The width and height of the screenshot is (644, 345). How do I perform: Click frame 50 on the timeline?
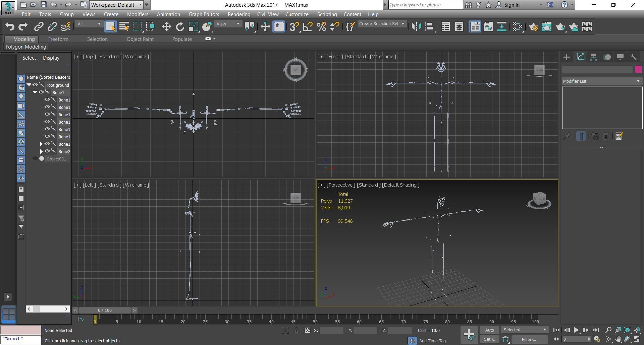click(315, 322)
